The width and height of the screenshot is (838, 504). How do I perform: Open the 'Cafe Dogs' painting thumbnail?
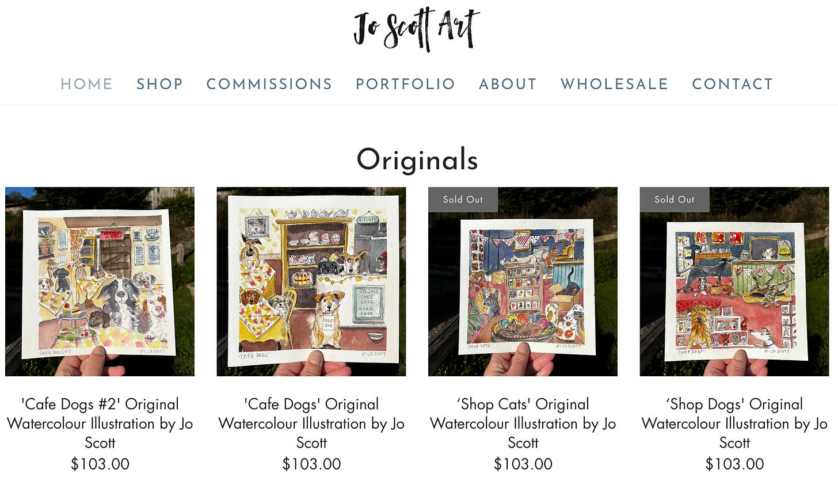[x=311, y=281]
